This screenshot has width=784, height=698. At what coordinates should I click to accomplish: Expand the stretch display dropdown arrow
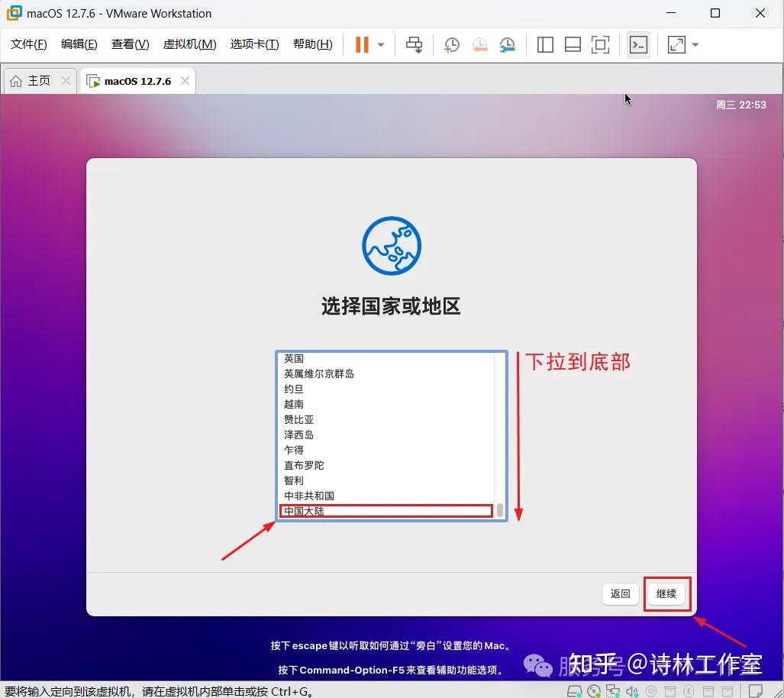[695, 45]
